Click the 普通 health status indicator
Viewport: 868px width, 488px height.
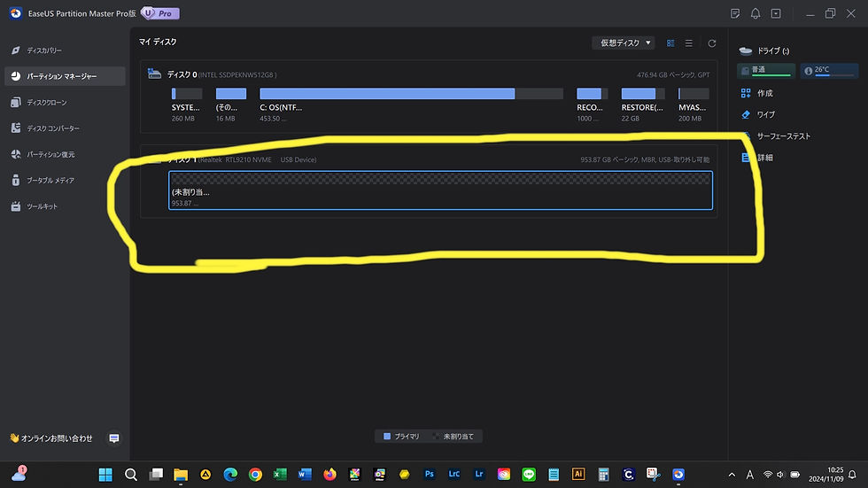[766, 70]
